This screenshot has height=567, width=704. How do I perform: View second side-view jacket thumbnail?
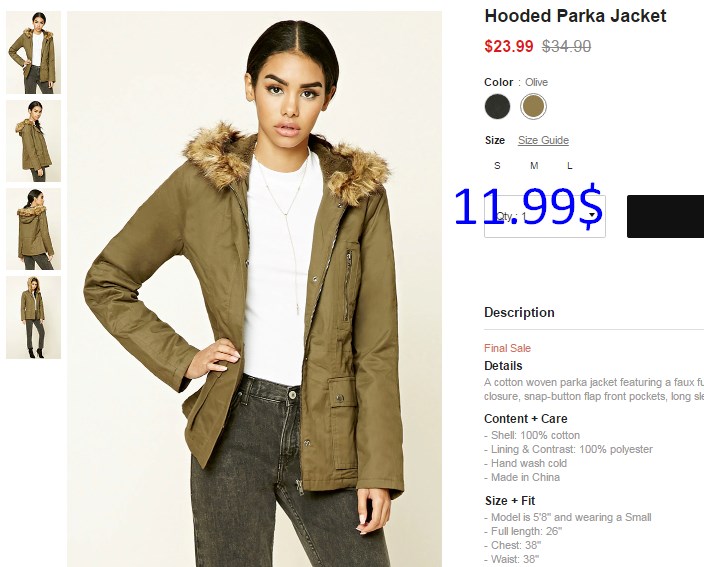click(34, 141)
